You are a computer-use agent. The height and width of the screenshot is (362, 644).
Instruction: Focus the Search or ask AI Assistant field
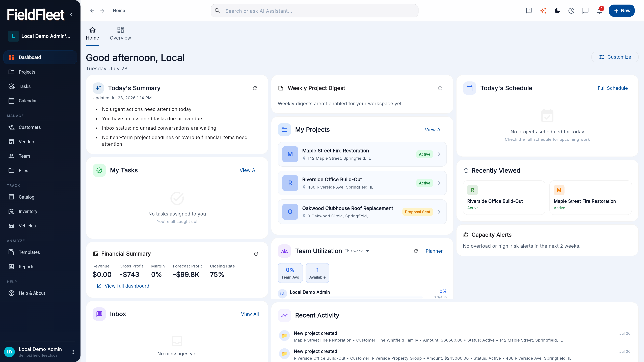[314, 11]
